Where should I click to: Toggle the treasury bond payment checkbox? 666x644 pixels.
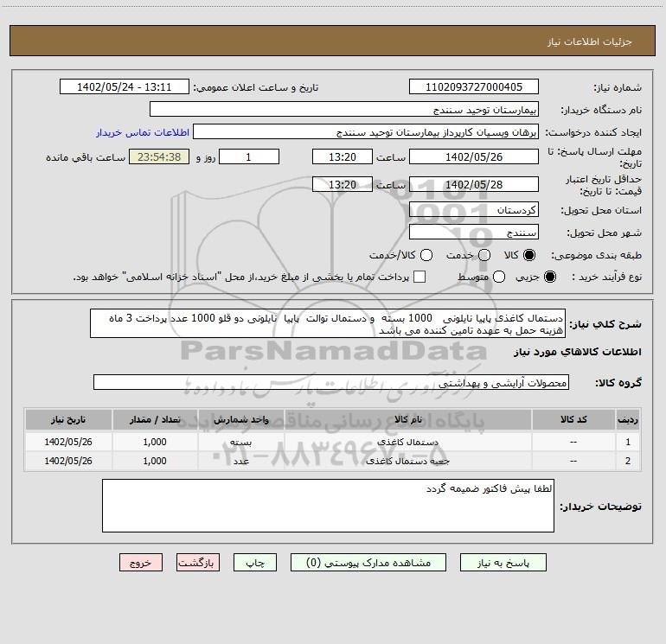click(419, 277)
